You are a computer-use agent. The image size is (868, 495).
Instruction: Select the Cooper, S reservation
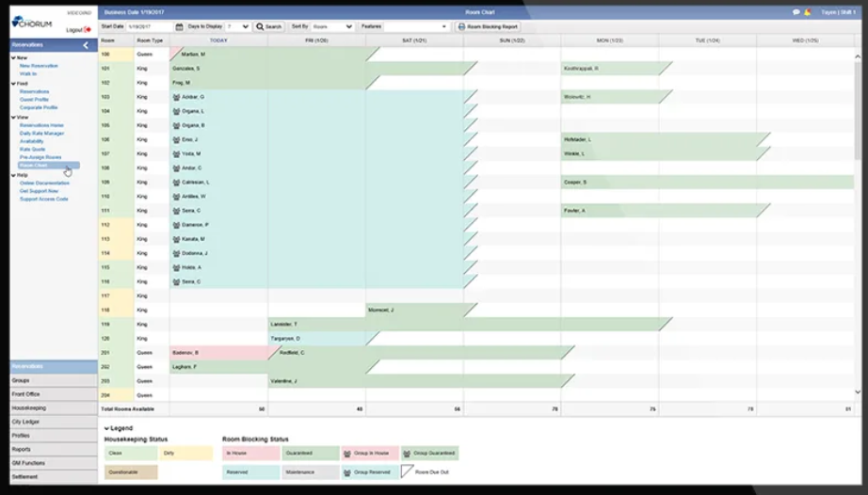pyautogui.click(x=707, y=183)
